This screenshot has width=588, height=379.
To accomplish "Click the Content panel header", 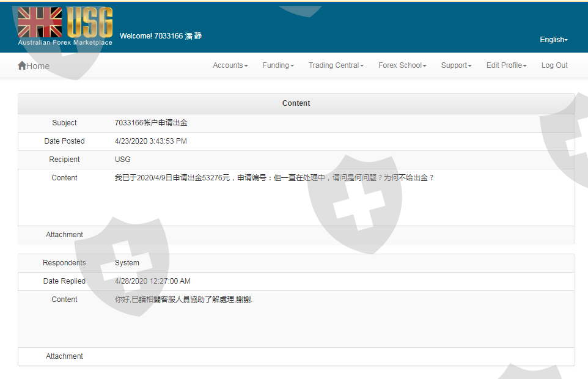I will tap(296, 103).
